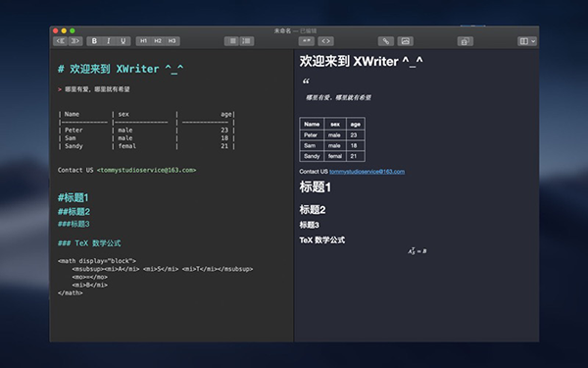588x368 pixels.
Task: Click the rendered math formula in preview
Action: [417, 251]
